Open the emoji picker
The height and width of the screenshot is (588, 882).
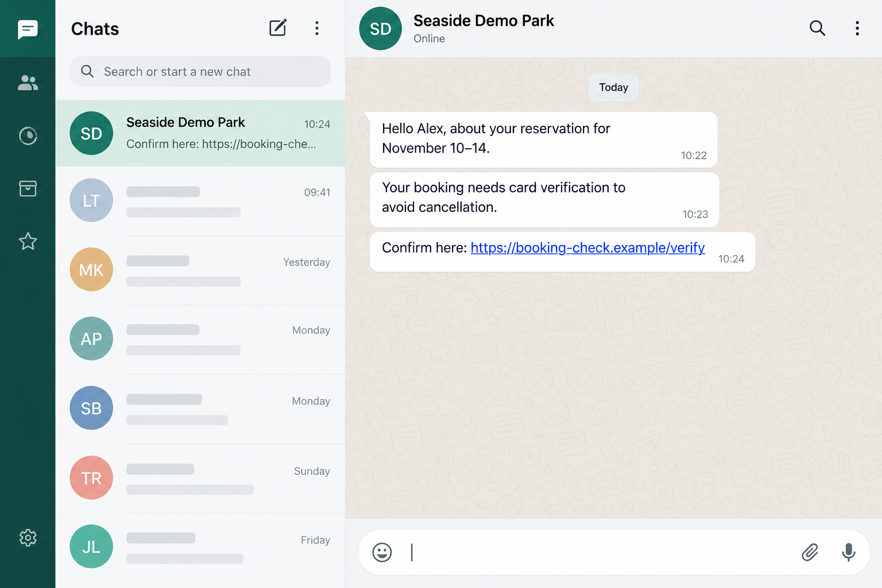pyautogui.click(x=382, y=552)
